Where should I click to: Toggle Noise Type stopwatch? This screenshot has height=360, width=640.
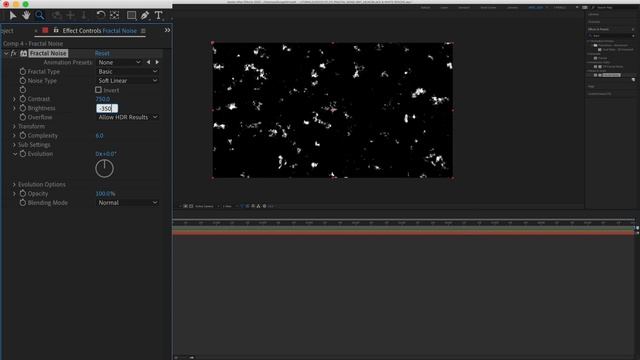(x=23, y=80)
